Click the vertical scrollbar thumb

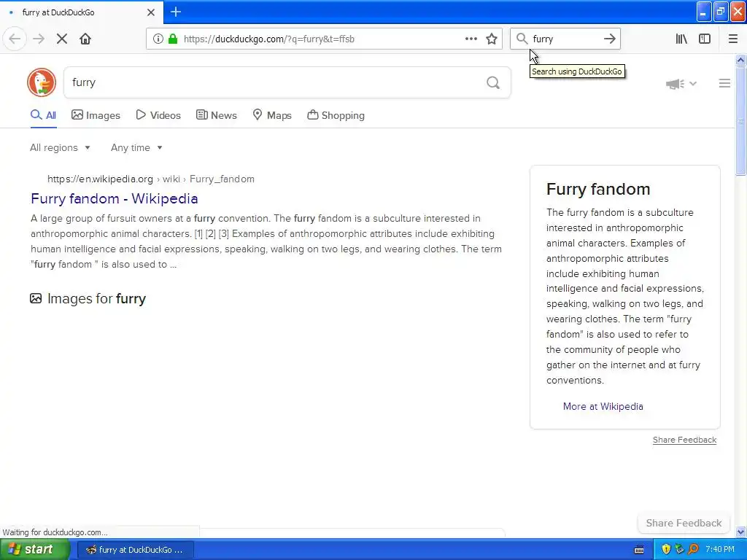point(740,121)
